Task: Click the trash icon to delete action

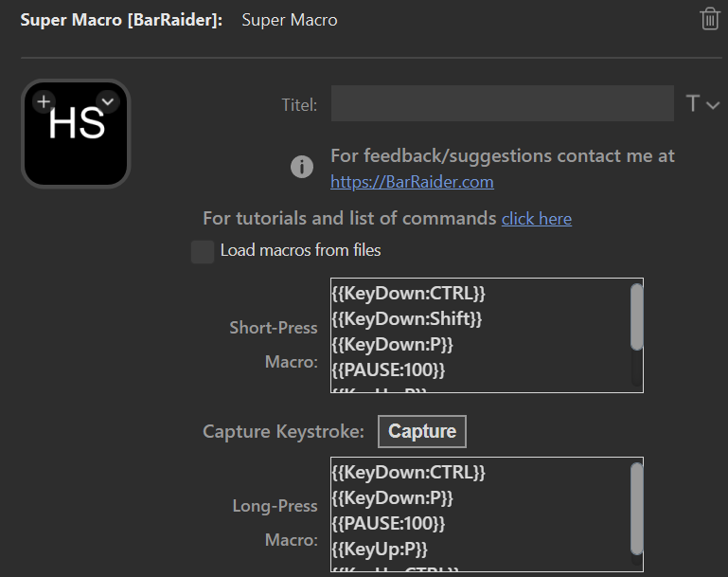Action: (709, 19)
